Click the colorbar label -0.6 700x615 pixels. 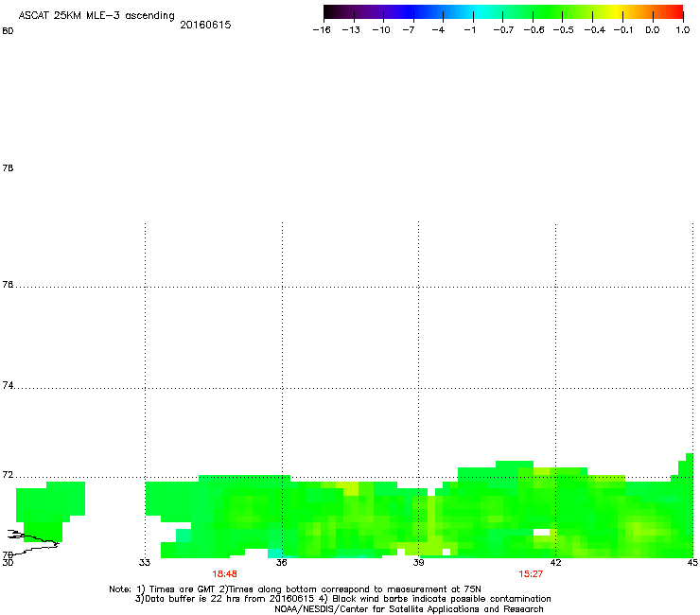pyautogui.click(x=534, y=30)
